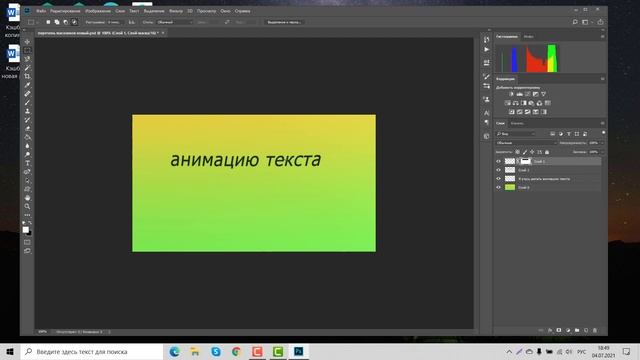Screen dimensions: 640x360
Task: Open the collapsed Actions panel play icon
Action: pyautogui.click(x=487, y=49)
